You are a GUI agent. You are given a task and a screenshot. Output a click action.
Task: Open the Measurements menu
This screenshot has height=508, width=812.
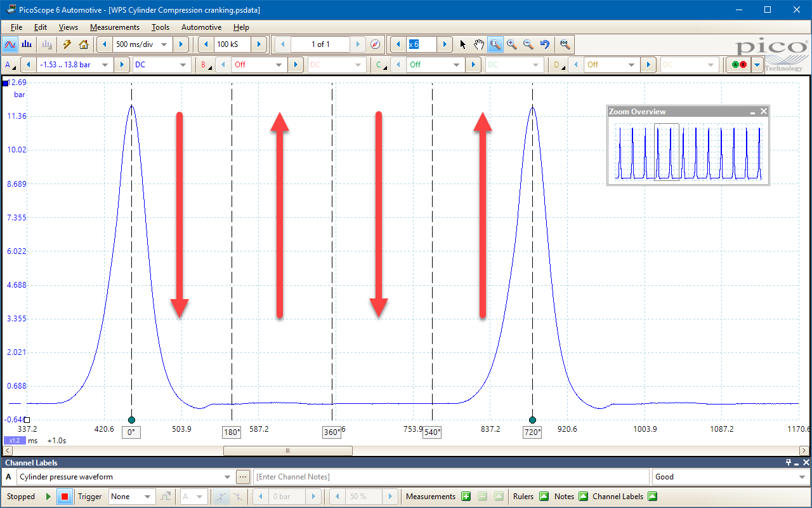point(114,27)
